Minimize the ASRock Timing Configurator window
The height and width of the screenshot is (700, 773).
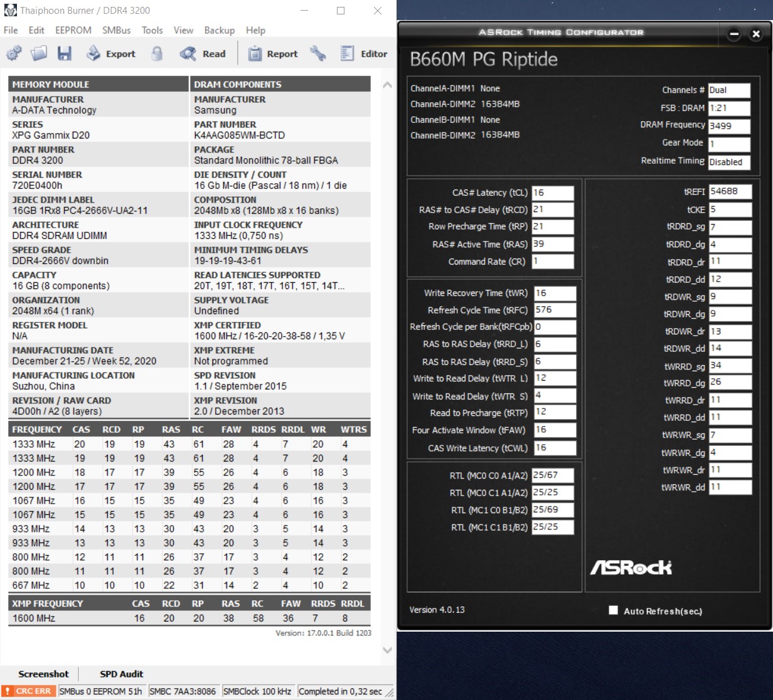click(734, 34)
